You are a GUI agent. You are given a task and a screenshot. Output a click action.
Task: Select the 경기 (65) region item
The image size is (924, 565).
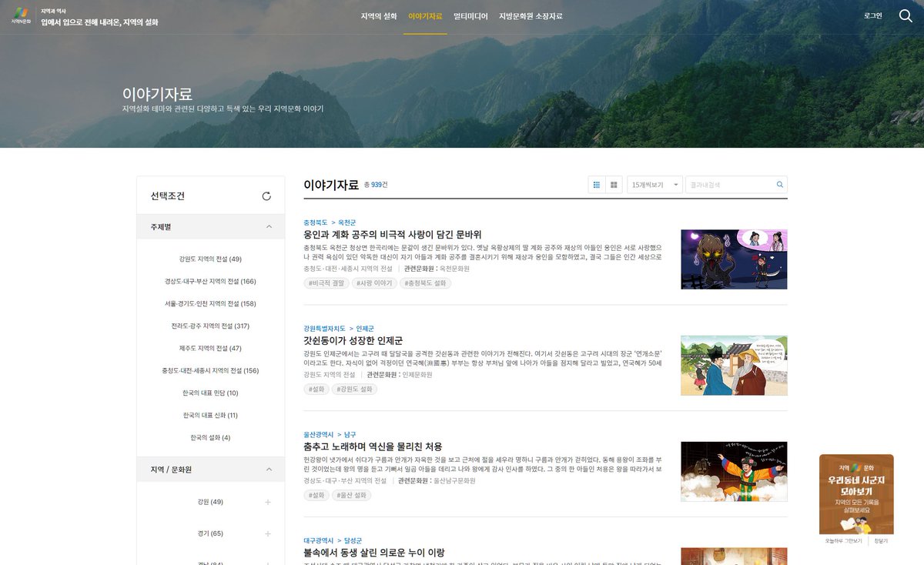(210, 533)
